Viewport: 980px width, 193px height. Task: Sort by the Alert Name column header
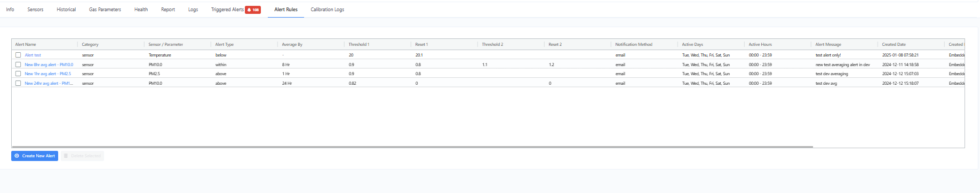tap(26, 44)
